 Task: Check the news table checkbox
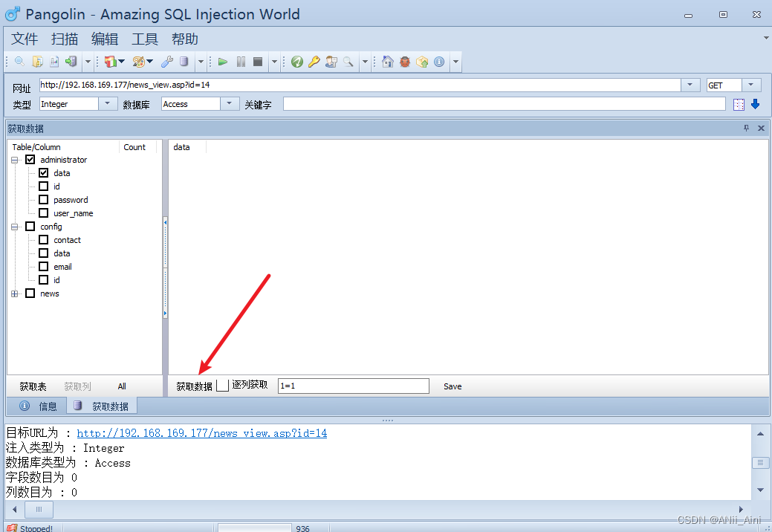coord(30,293)
